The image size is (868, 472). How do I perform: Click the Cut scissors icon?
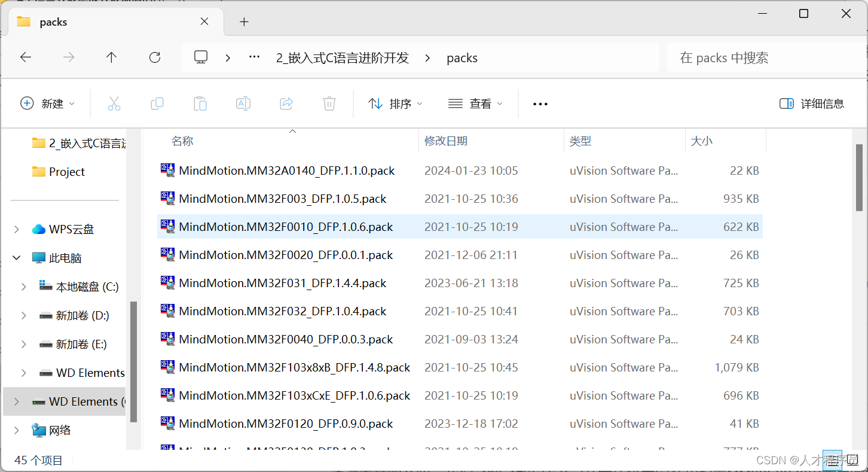tap(114, 103)
